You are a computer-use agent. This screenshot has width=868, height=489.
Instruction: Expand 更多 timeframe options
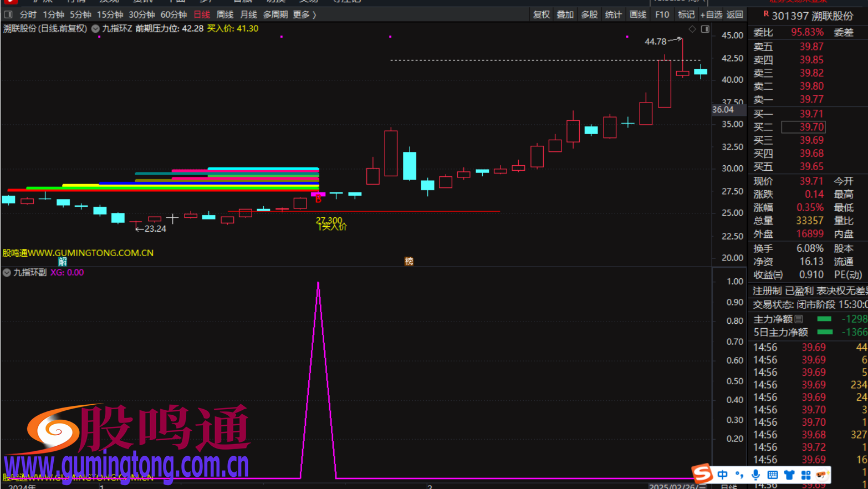[304, 14]
